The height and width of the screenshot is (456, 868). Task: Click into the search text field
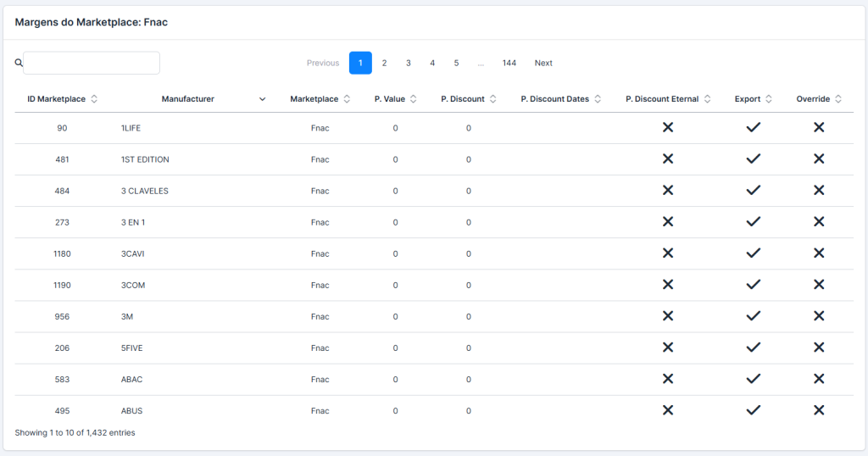pos(92,63)
